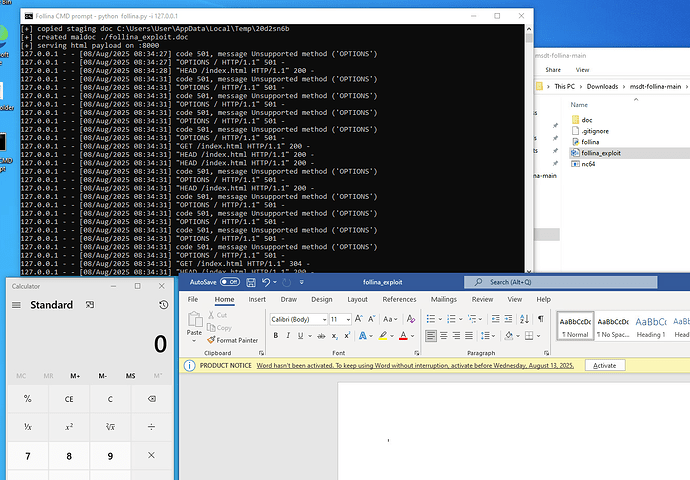
Task: Select the Heading 1 style swatch
Action: pyautogui.click(x=650, y=326)
